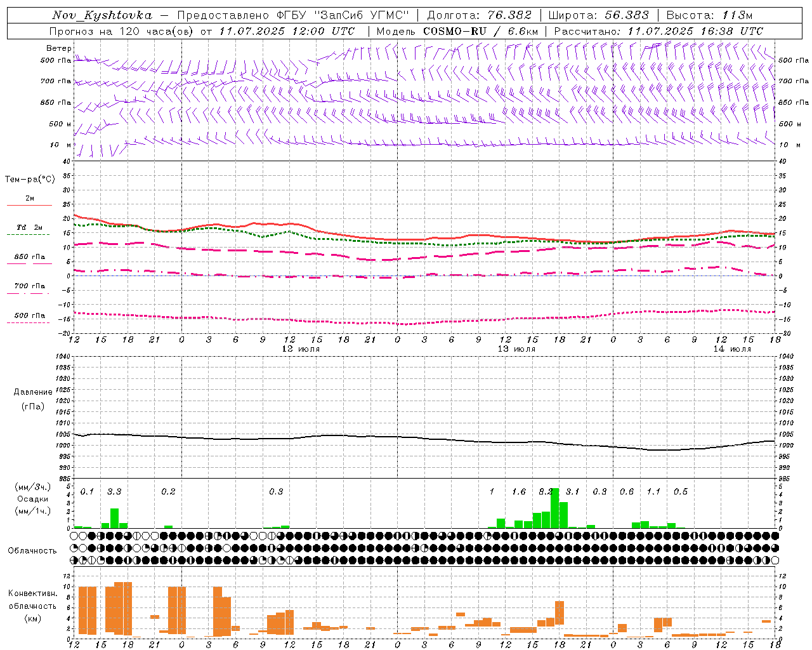Click the precipitation value '0.6'
Viewport: 812px width, 650px height.
[627, 491]
